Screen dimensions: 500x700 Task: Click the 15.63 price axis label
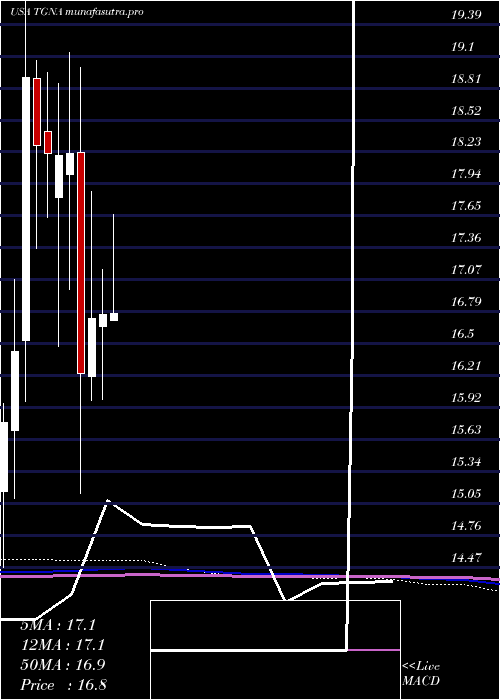(466, 429)
